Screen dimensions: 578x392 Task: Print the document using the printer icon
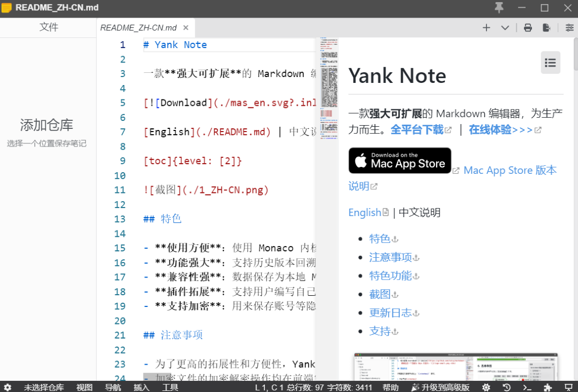click(528, 27)
